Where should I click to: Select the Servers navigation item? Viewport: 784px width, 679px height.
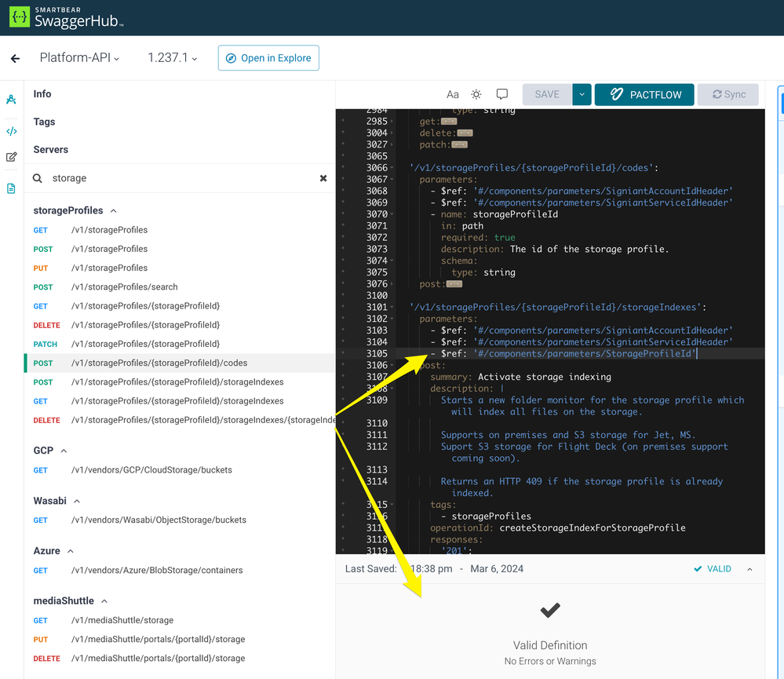click(x=50, y=150)
